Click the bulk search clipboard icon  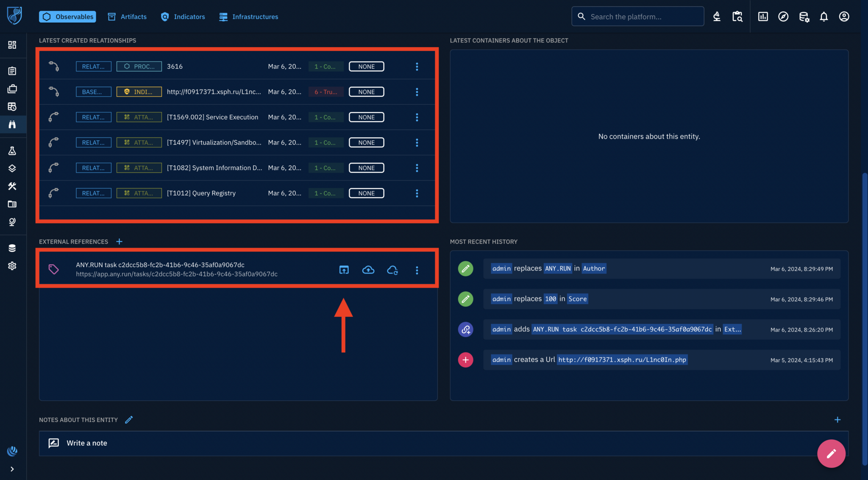pos(737,17)
